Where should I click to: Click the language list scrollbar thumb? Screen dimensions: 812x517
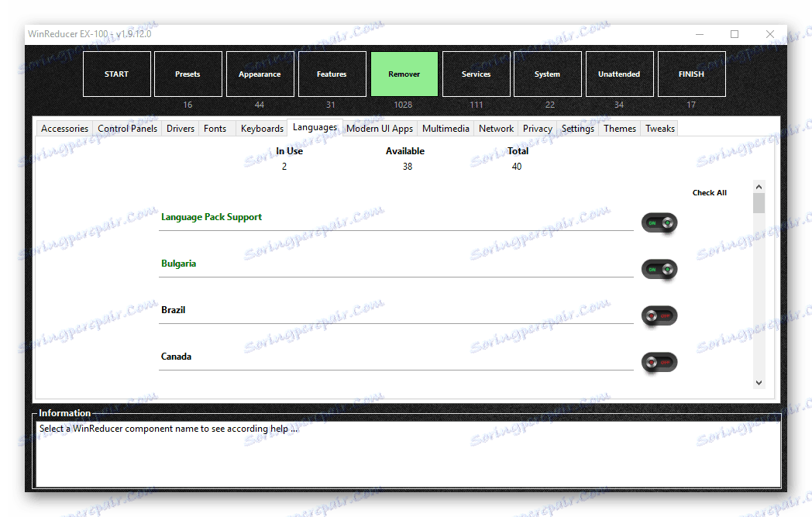759,203
